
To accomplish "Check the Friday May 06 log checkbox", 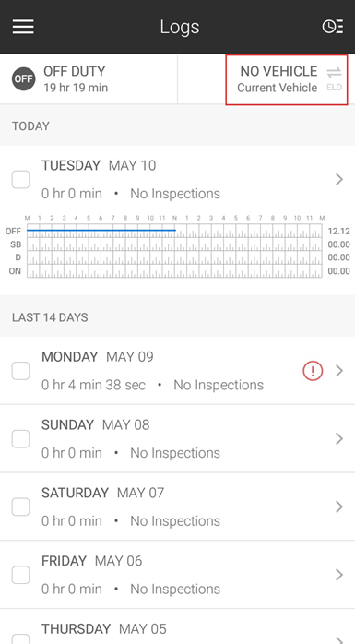I will 20,575.
